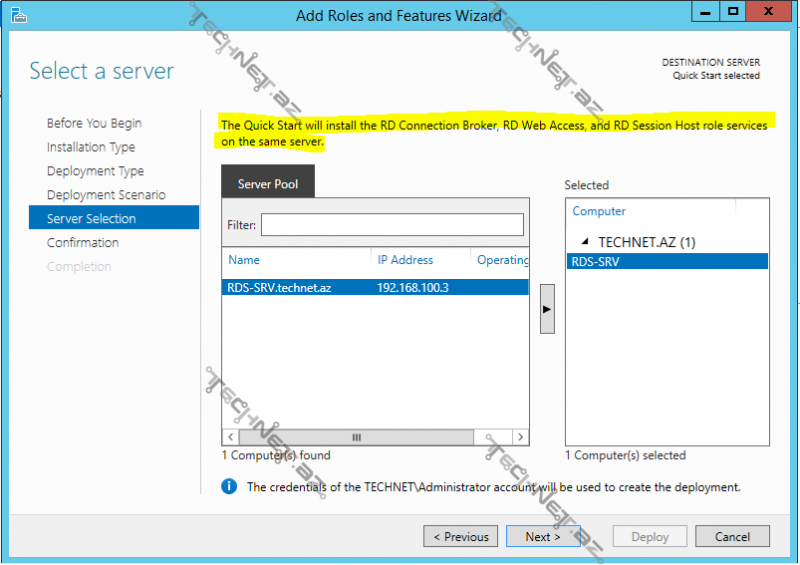Collapse the TECHNET.AZ tree node
Viewport: 800px width, 565px height.
click(x=585, y=242)
